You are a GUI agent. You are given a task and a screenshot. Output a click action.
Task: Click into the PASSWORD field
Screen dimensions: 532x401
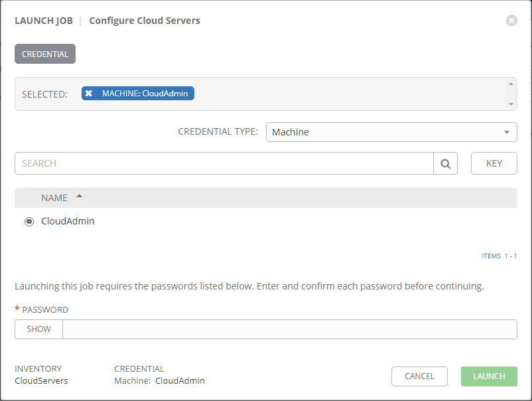289,329
